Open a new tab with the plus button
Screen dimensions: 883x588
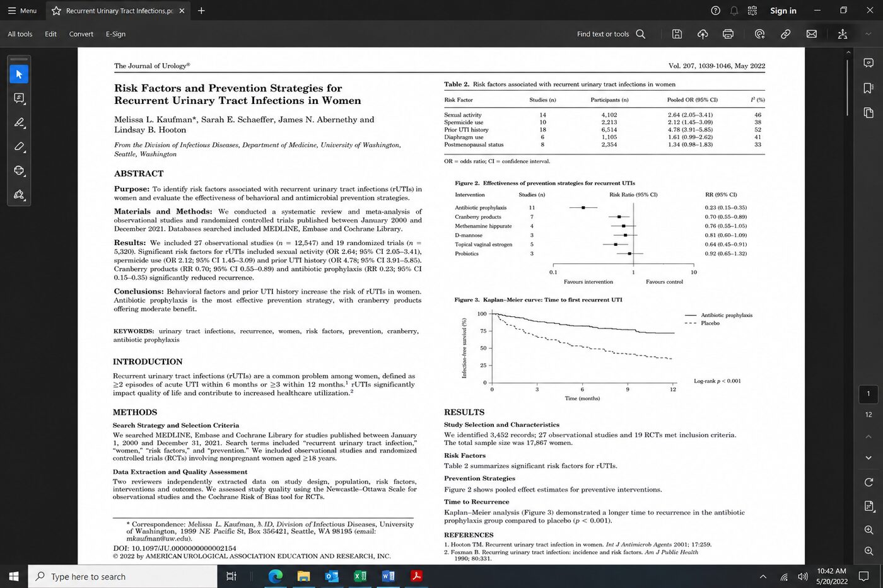click(201, 11)
